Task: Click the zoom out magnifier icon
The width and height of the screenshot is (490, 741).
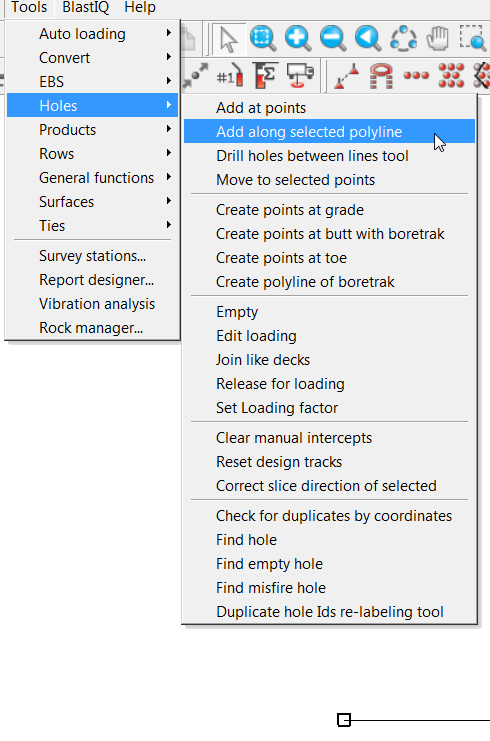Action: 333,38
